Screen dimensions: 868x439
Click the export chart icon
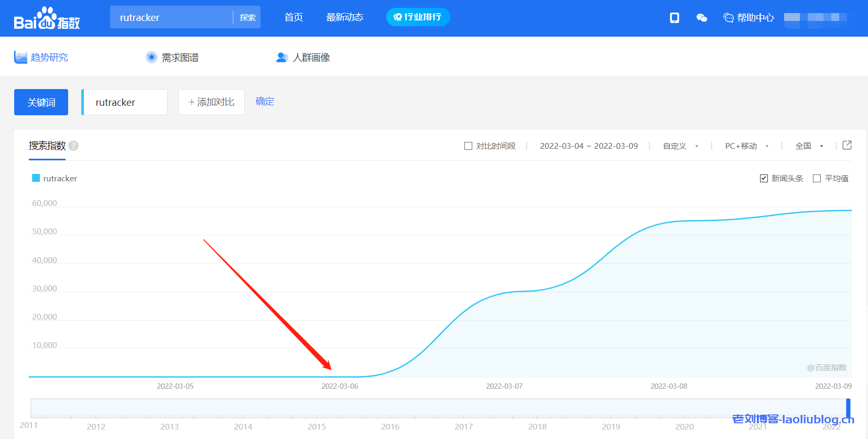tap(847, 145)
